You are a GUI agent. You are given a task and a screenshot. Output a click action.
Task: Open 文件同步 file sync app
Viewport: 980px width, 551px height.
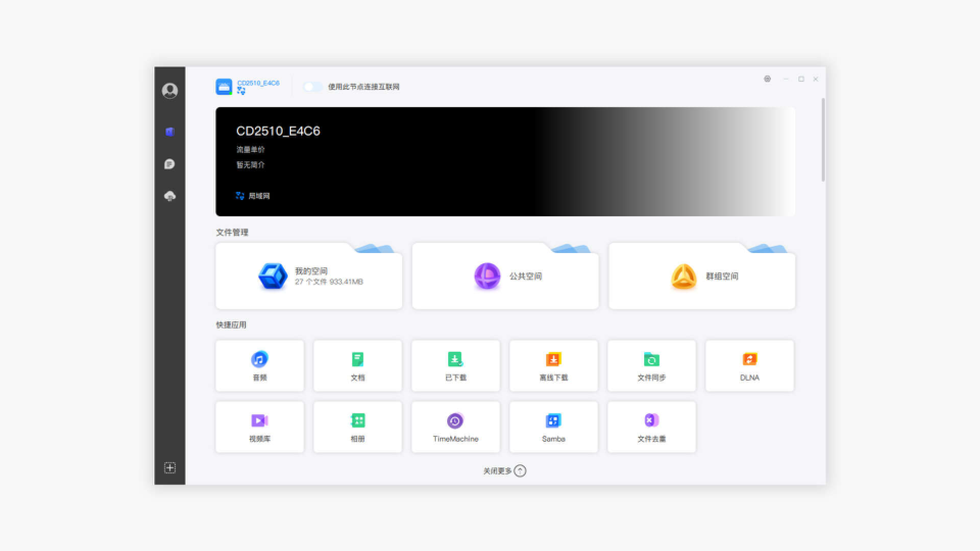651,365
